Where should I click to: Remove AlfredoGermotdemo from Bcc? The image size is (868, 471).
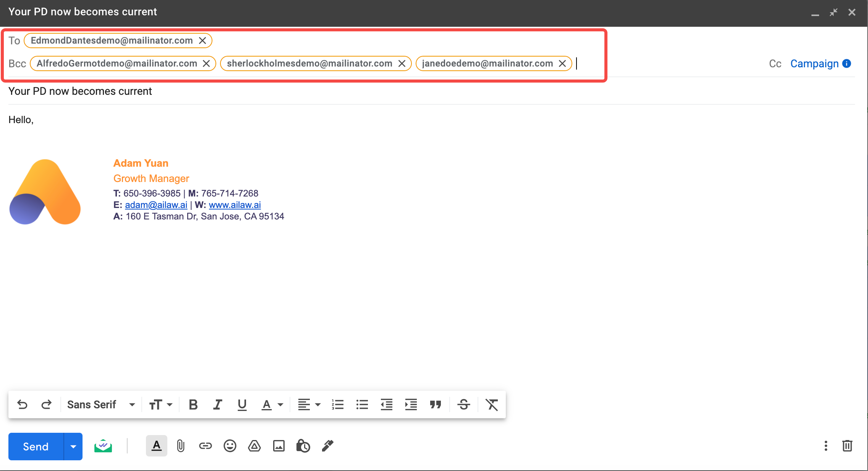point(206,63)
